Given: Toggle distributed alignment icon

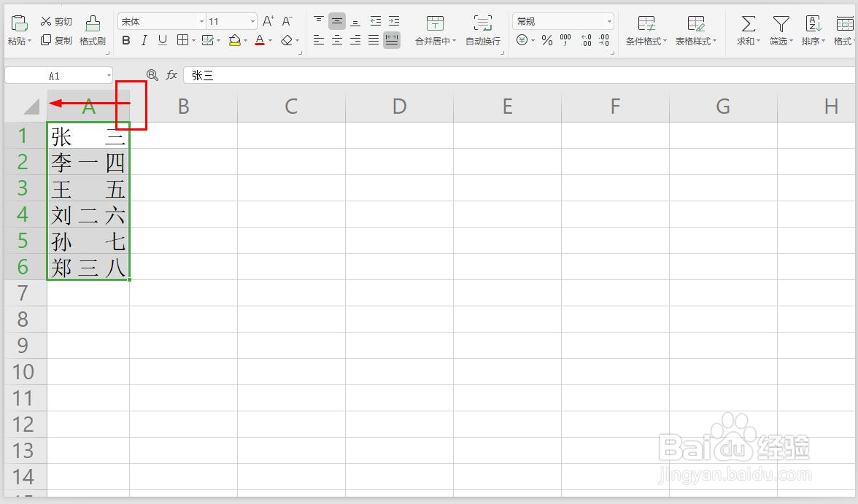Looking at the screenshot, I should click(392, 40).
